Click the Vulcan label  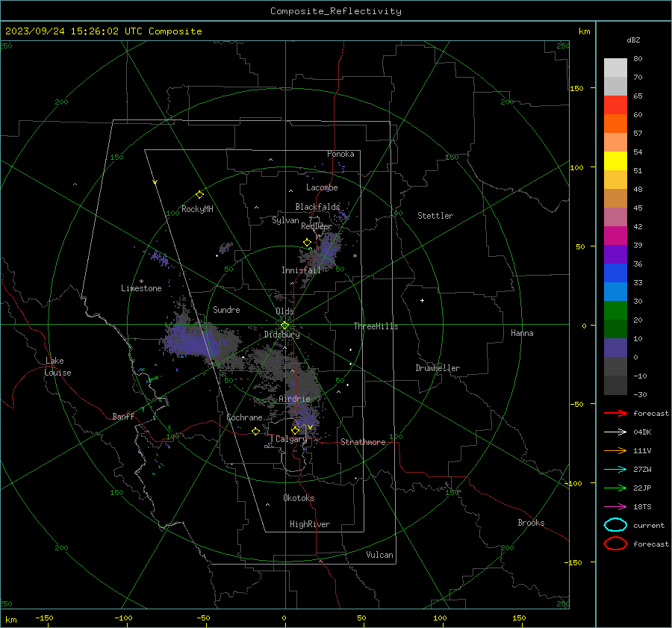pyautogui.click(x=379, y=555)
